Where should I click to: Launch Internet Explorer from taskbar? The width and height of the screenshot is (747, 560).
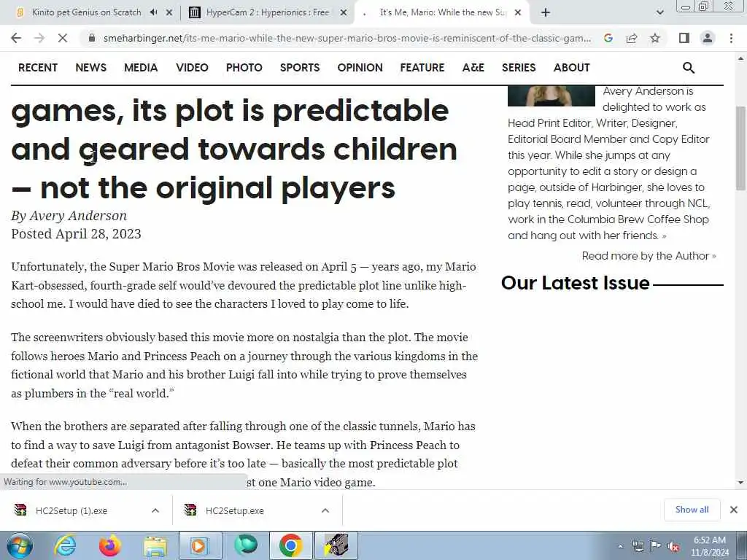(64, 545)
